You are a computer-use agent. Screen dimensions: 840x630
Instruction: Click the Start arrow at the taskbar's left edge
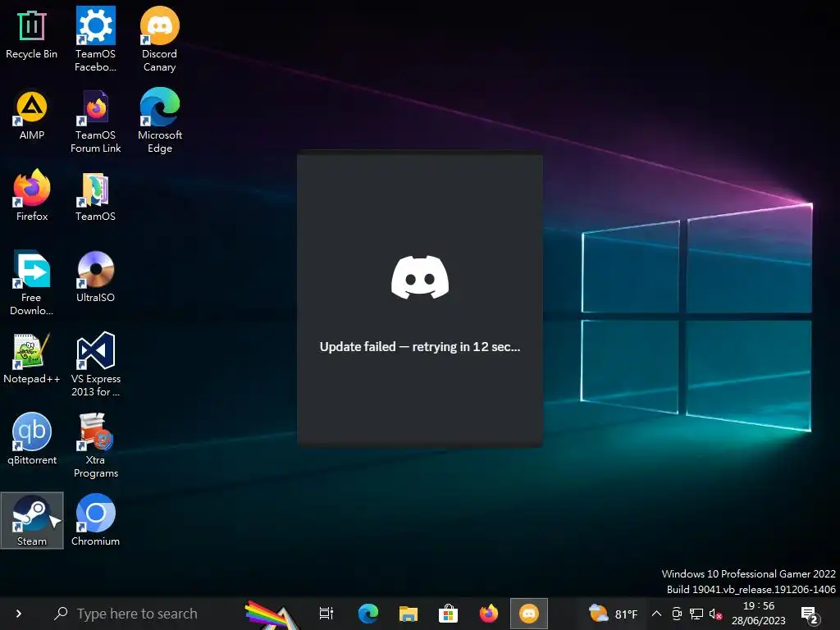(19, 614)
